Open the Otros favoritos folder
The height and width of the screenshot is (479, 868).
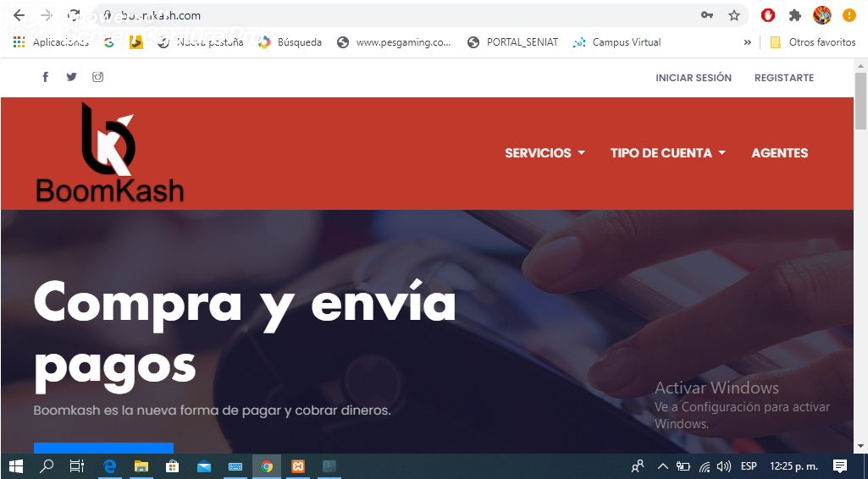813,42
